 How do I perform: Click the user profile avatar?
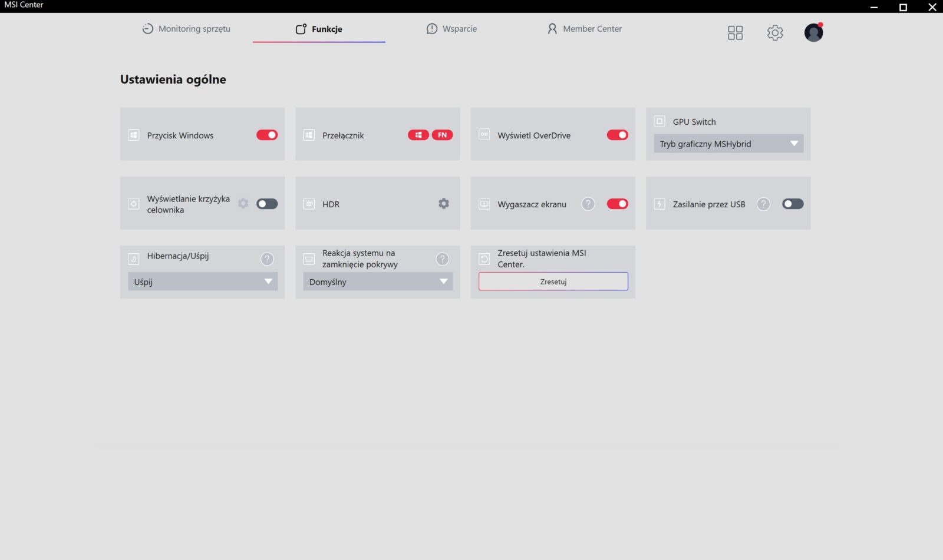813,33
